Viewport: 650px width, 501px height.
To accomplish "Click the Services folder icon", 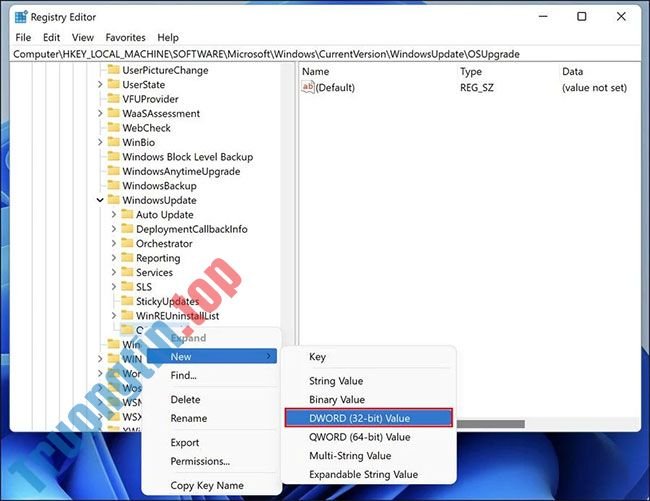I will click(127, 272).
